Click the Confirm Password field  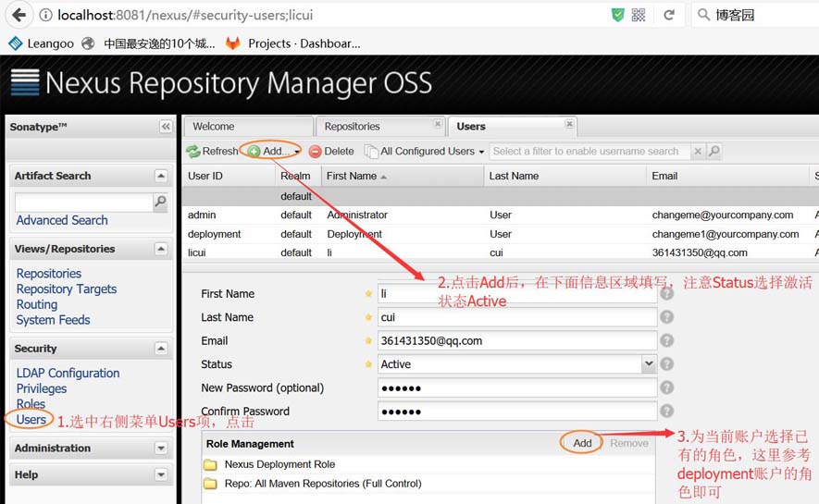(x=517, y=412)
